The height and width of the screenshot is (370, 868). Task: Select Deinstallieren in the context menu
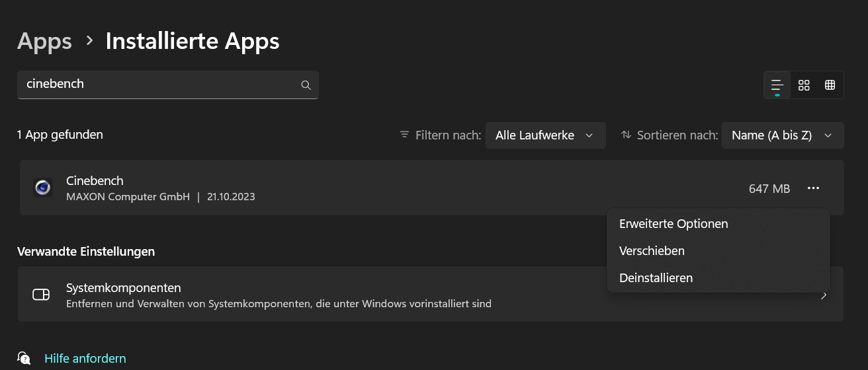point(718,278)
